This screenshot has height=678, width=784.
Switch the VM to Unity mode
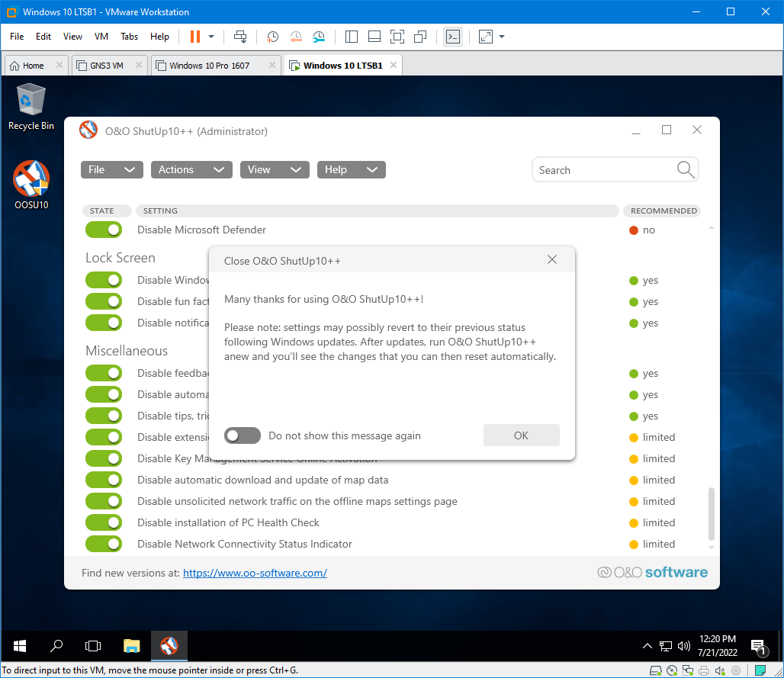click(x=420, y=37)
